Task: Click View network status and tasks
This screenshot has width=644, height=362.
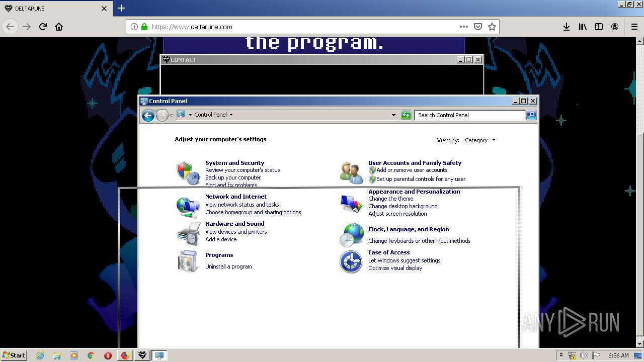Action: pyautogui.click(x=242, y=205)
